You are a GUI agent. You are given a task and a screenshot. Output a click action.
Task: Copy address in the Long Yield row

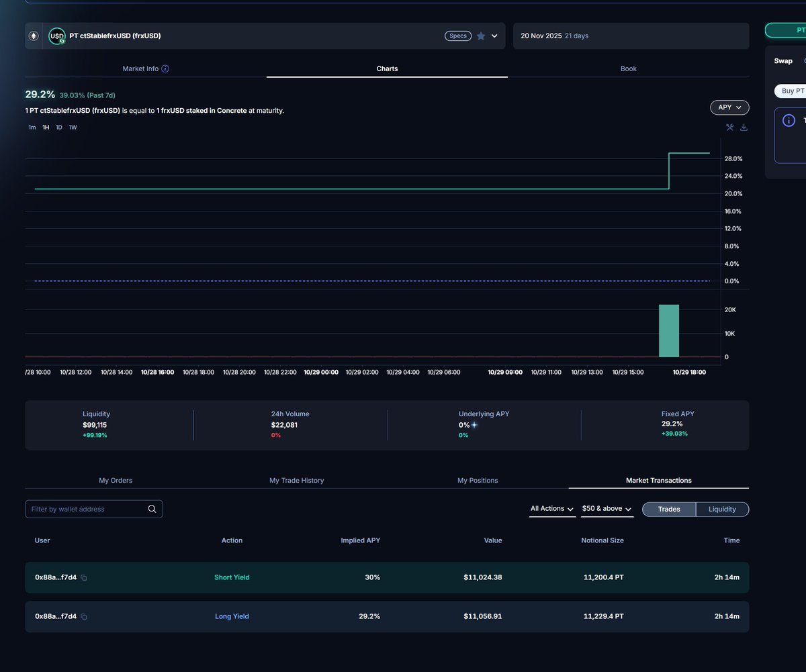[x=84, y=617]
